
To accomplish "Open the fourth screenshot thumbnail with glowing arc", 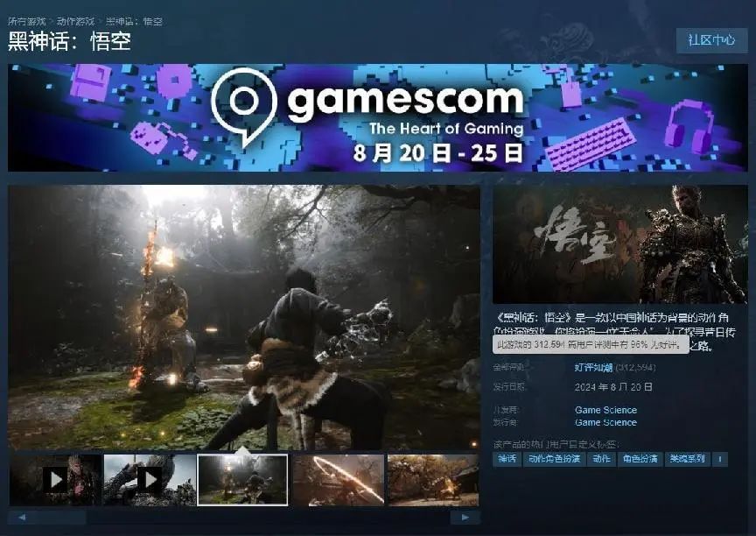I will pos(337,479).
